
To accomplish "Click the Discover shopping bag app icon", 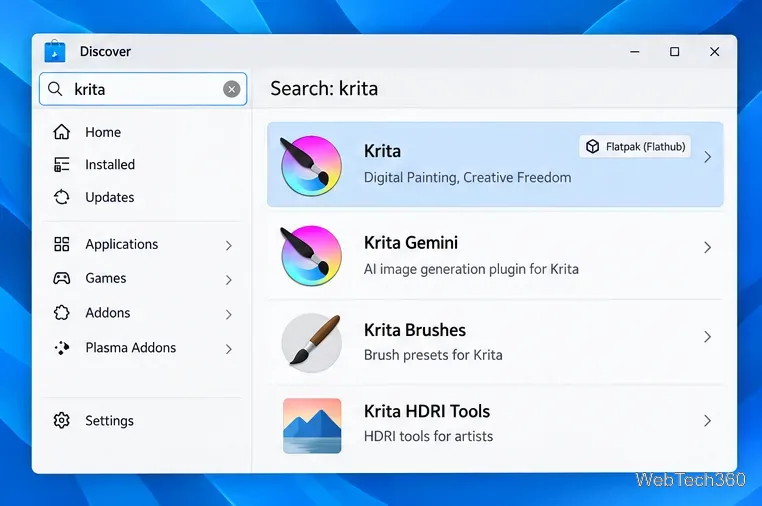I will pyautogui.click(x=54, y=51).
